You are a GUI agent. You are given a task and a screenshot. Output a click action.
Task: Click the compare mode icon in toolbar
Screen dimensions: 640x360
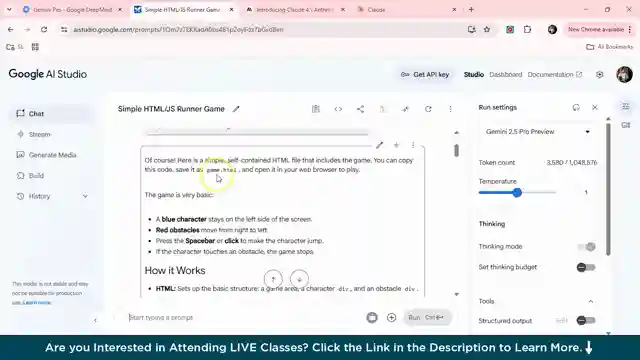pyautogui.click(x=316, y=109)
